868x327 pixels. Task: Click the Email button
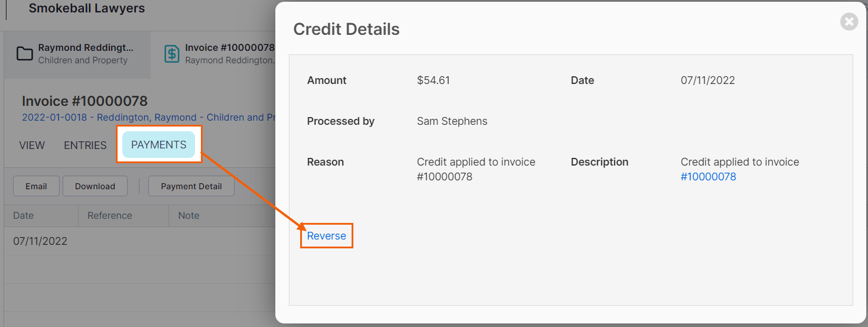[36, 186]
